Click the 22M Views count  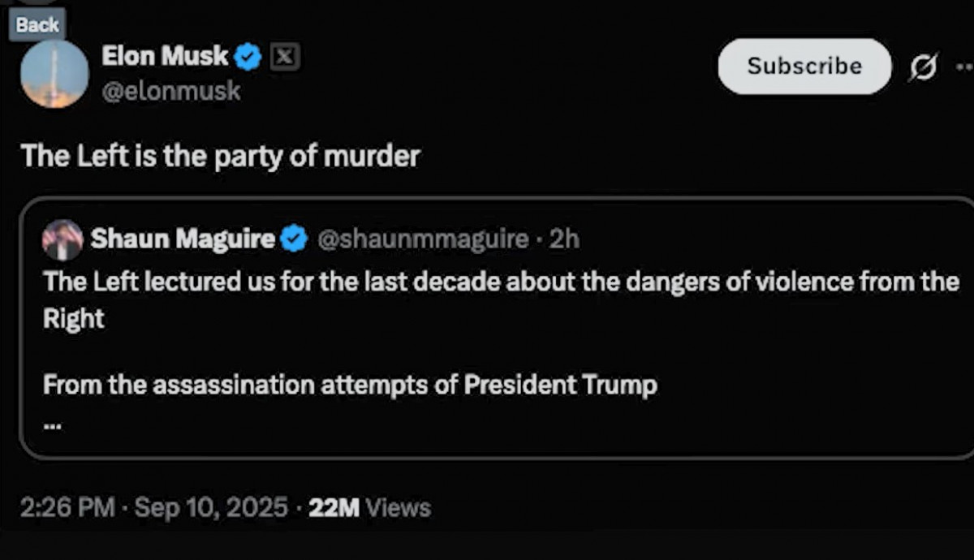coord(369,508)
